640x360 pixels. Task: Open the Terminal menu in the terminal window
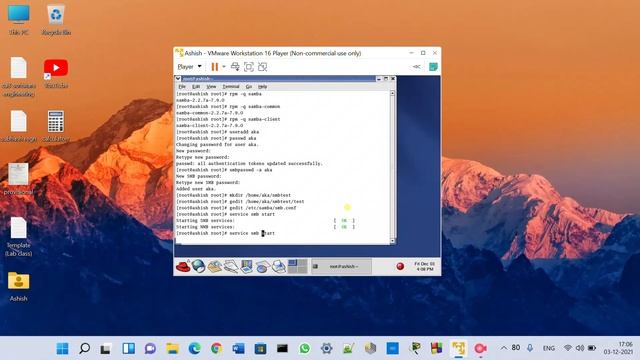[x=231, y=87]
